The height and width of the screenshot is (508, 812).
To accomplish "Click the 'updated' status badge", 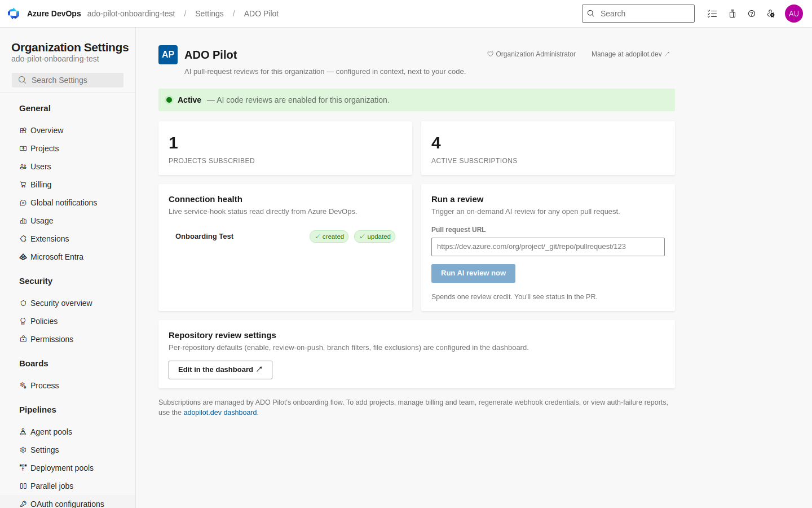I will point(374,237).
